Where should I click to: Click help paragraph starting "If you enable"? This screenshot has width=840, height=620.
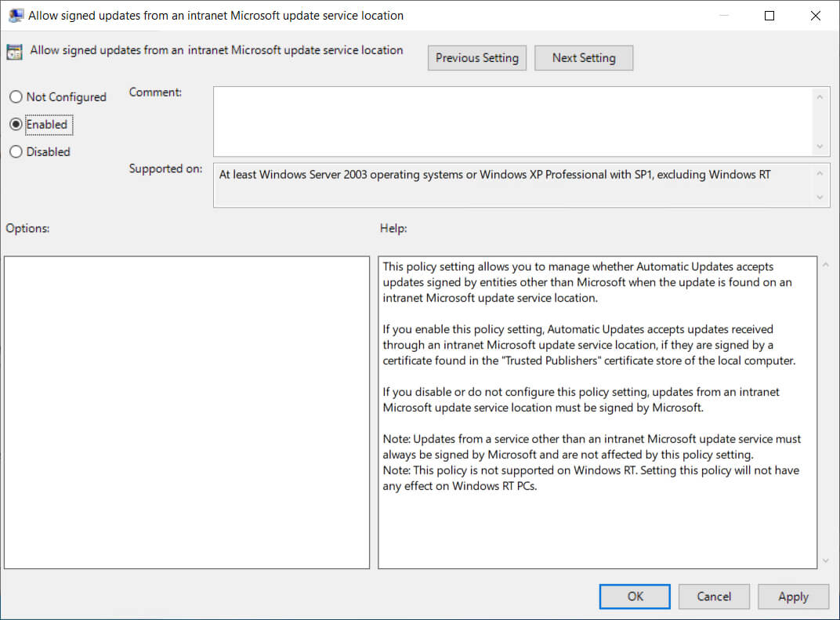click(x=589, y=345)
